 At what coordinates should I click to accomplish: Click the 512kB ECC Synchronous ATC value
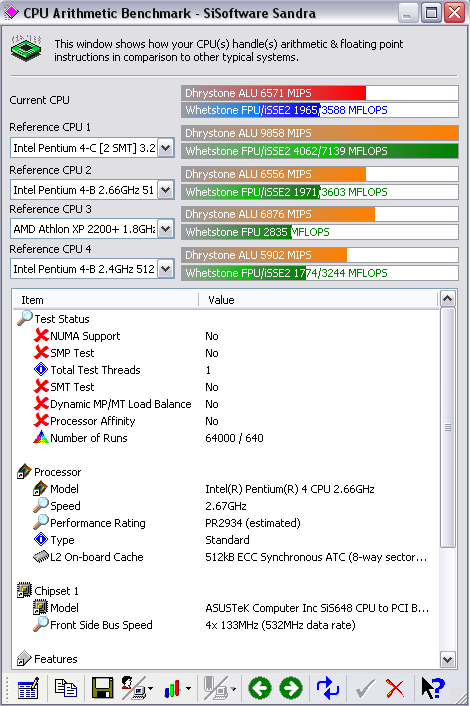pyautogui.click(x=316, y=557)
